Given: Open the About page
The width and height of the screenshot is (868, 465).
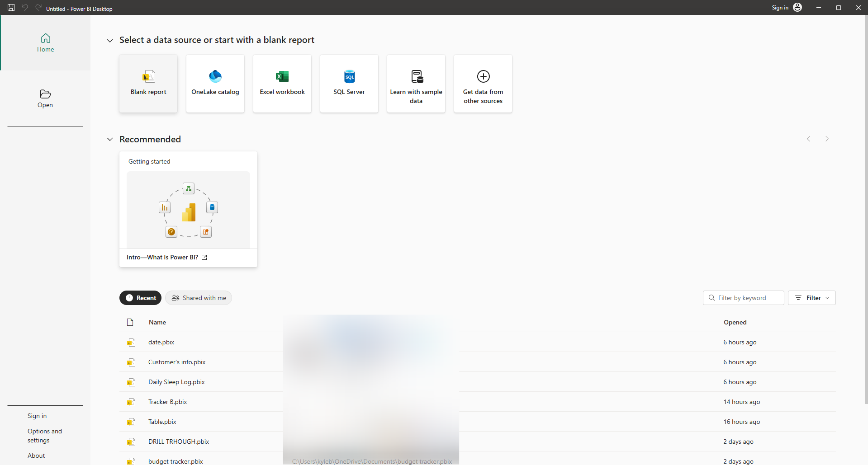Looking at the screenshot, I should pos(36,456).
